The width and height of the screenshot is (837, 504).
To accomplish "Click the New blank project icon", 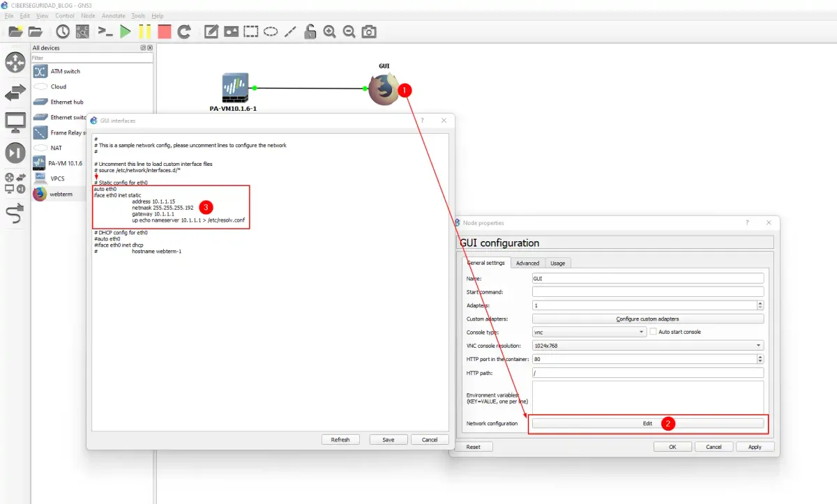I will (15, 31).
